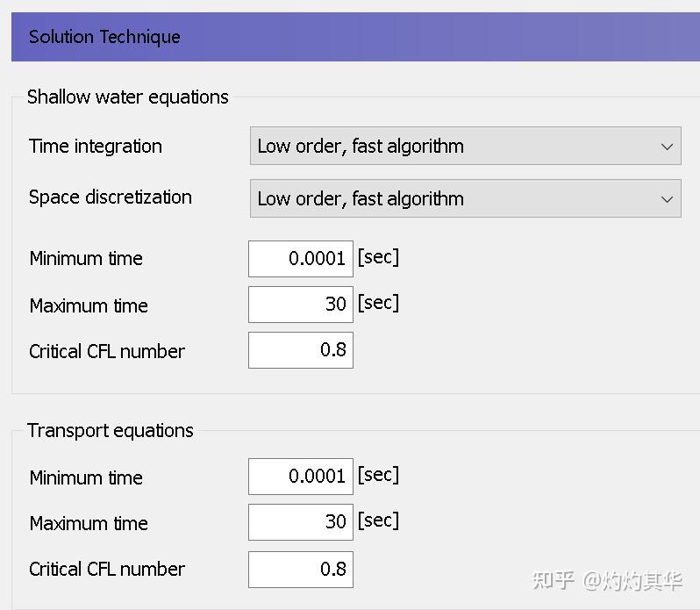The width and height of the screenshot is (700, 610).
Task: Focus the Shallow water Minimum time field
Action: (x=301, y=259)
